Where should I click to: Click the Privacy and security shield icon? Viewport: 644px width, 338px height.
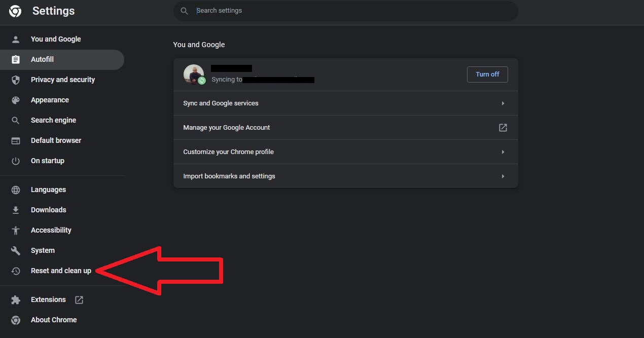pyautogui.click(x=15, y=80)
